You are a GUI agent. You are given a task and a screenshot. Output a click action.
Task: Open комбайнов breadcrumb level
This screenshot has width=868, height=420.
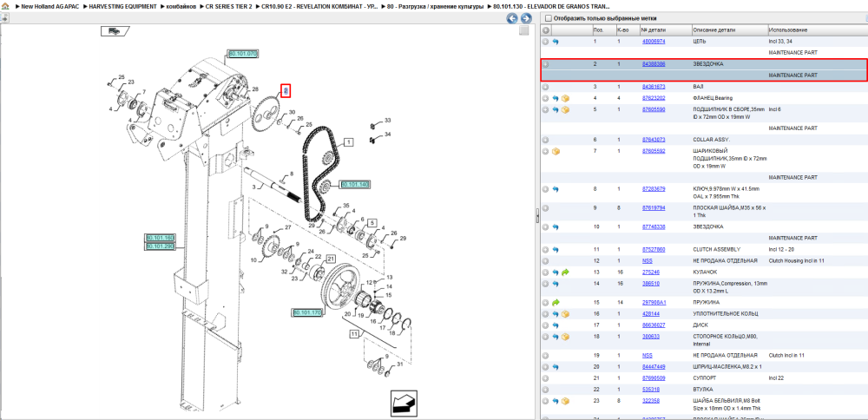point(181,6)
